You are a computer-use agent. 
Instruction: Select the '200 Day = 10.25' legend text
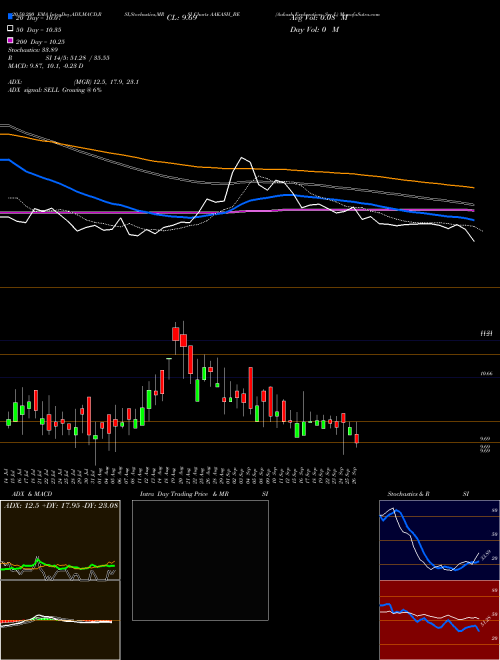click(x=40, y=42)
